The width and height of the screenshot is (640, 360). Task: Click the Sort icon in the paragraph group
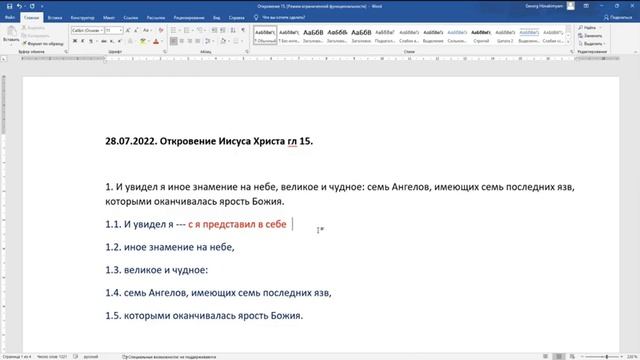coord(233,30)
